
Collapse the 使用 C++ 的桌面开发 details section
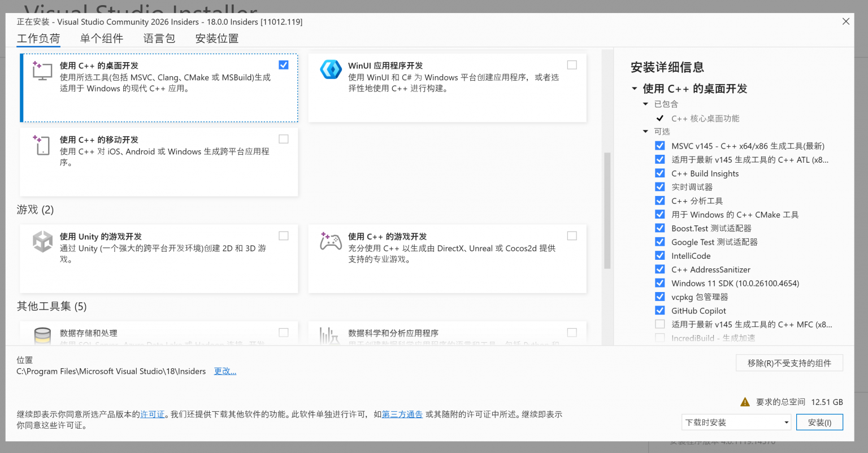634,89
